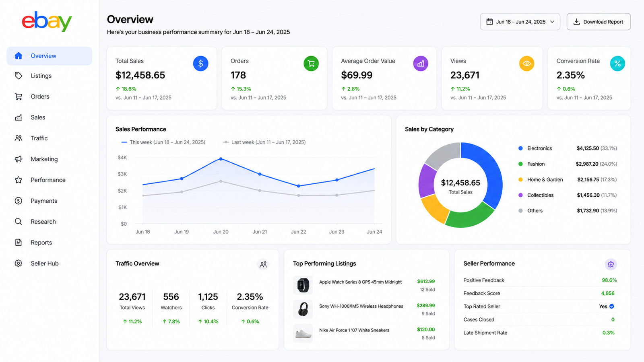Click the blue dollar Total Sales icon
Image resolution: width=644 pixels, height=362 pixels.
[x=200, y=64]
